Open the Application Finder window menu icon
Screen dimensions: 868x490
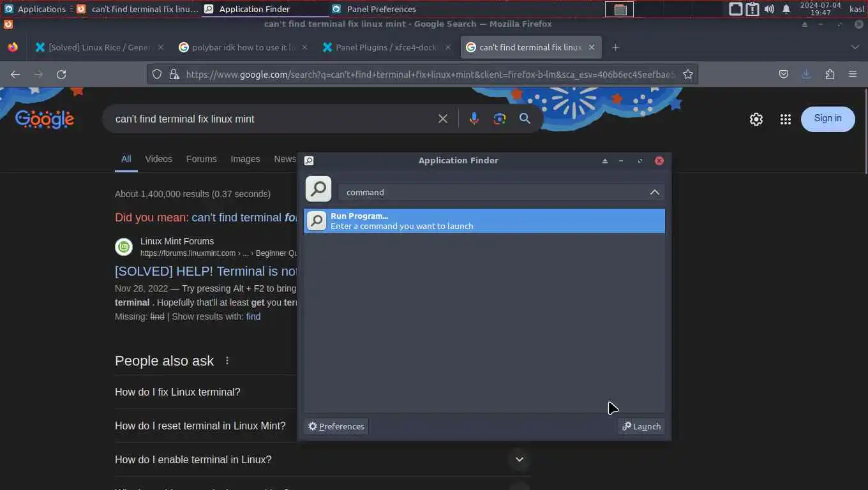309,161
